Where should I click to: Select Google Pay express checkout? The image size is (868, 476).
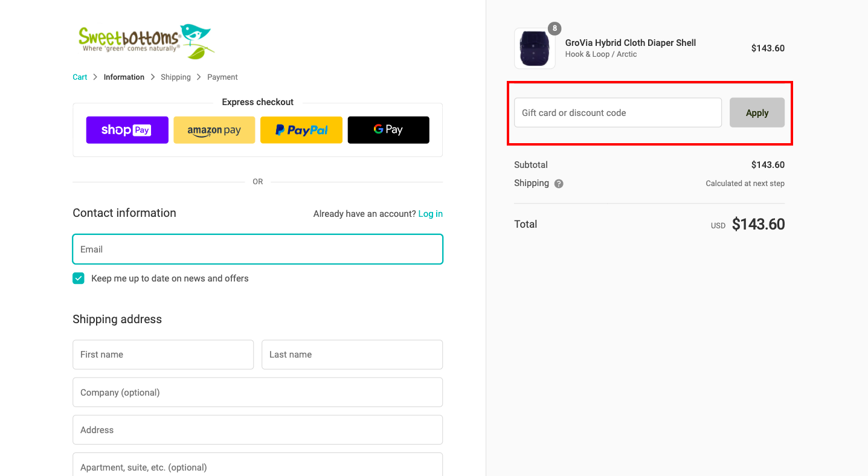[x=388, y=130]
